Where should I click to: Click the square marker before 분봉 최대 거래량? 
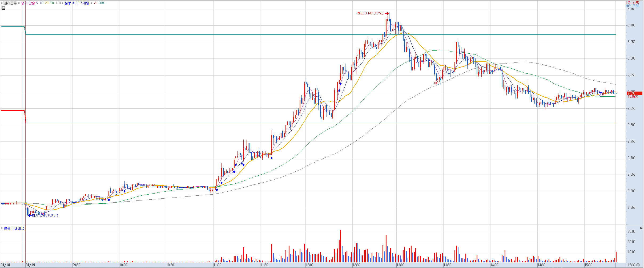(63, 3)
